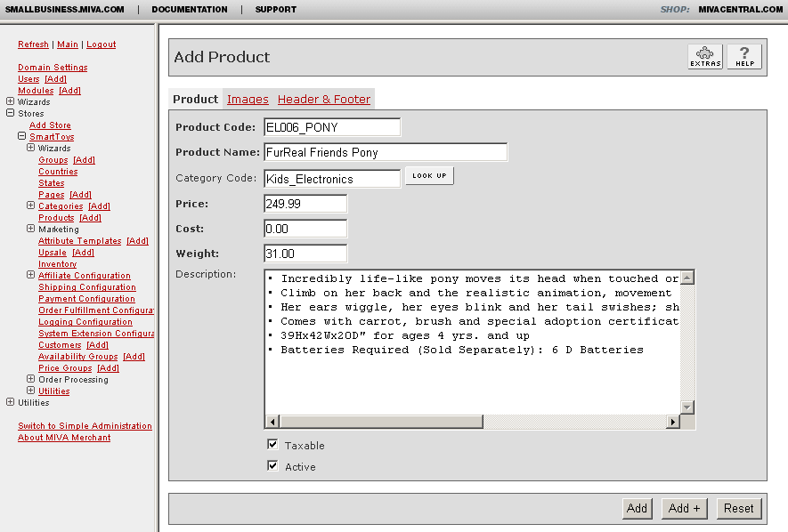Open the States link
Viewport: 788px width, 532px height.
(x=52, y=182)
